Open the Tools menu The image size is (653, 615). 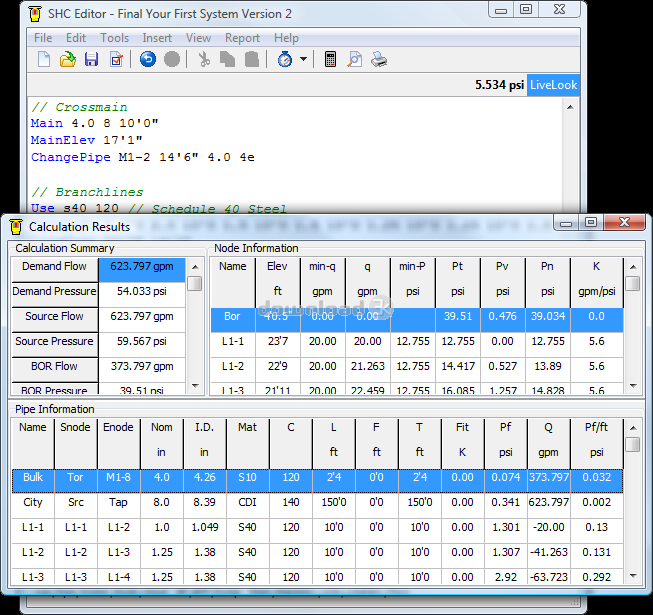[115, 38]
